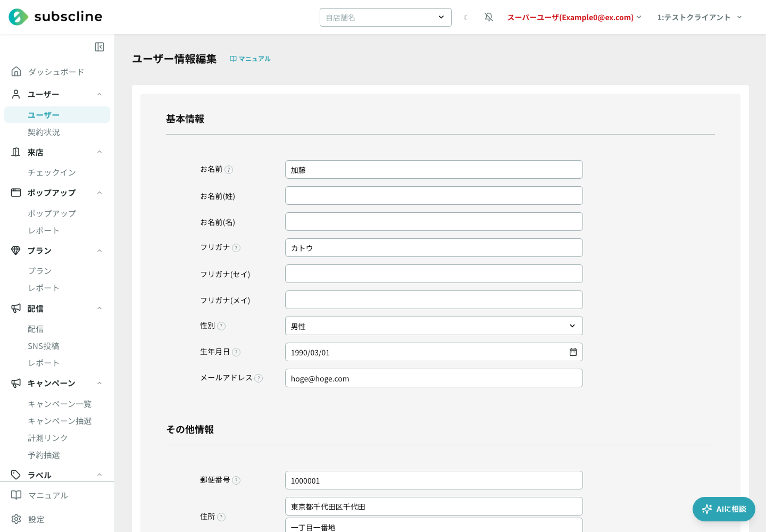The height and width of the screenshot is (532, 766).
Task: Open the 性別 dropdown showing 男性
Action: (x=434, y=326)
